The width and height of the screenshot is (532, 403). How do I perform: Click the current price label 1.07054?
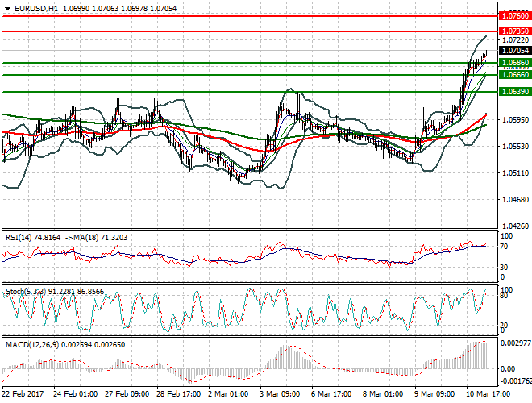tap(515, 51)
